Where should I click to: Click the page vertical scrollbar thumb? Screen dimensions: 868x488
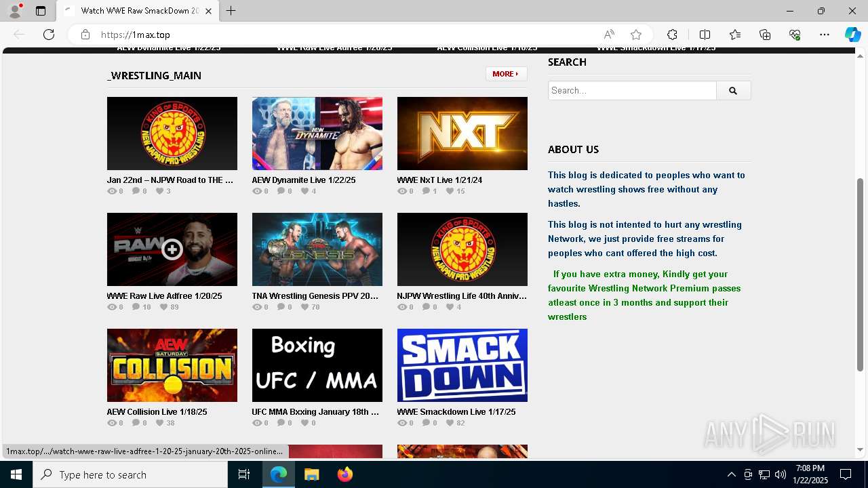pyautogui.click(x=861, y=274)
